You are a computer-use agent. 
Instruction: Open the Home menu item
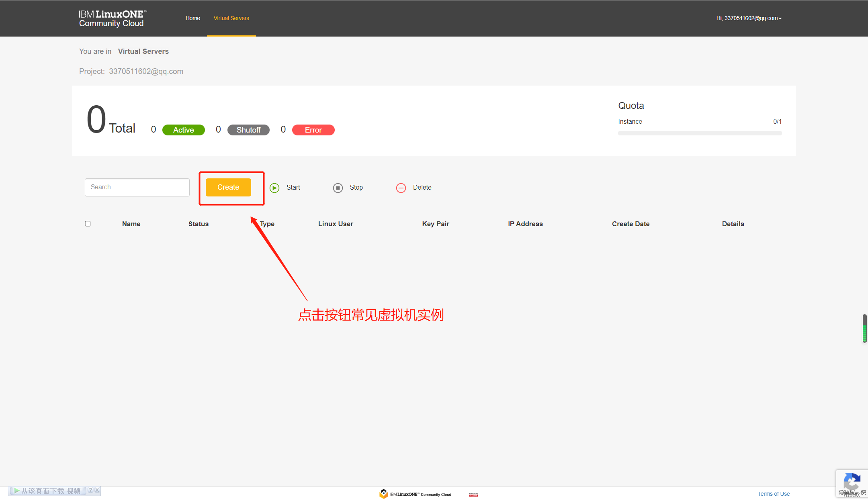point(192,18)
